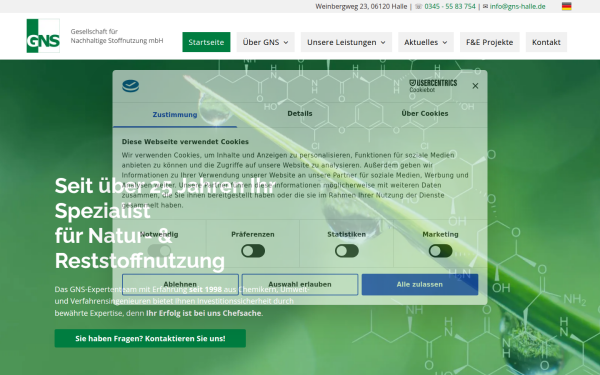The width and height of the screenshot is (600, 375).
Task: Switch to the Details tab
Action: pos(300,113)
